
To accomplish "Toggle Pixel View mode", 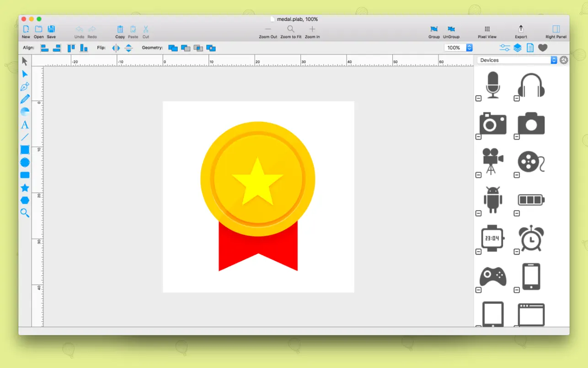I will [487, 31].
